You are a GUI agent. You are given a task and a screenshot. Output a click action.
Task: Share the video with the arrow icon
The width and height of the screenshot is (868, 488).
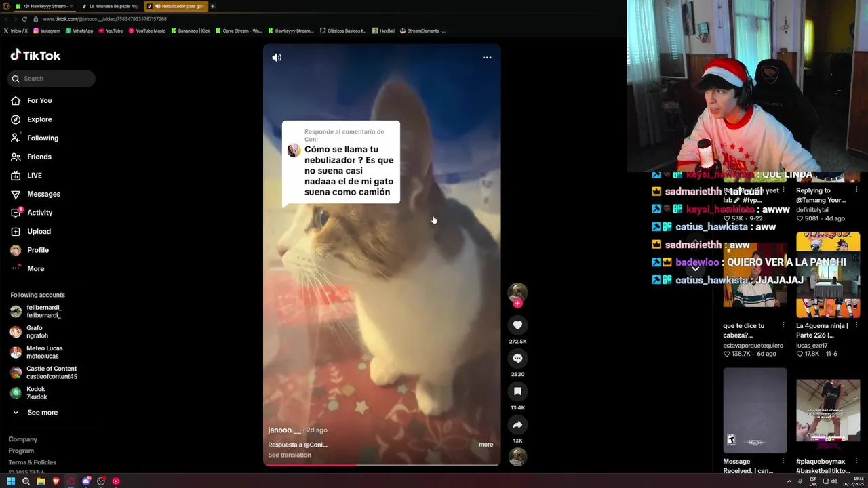click(x=517, y=425)
